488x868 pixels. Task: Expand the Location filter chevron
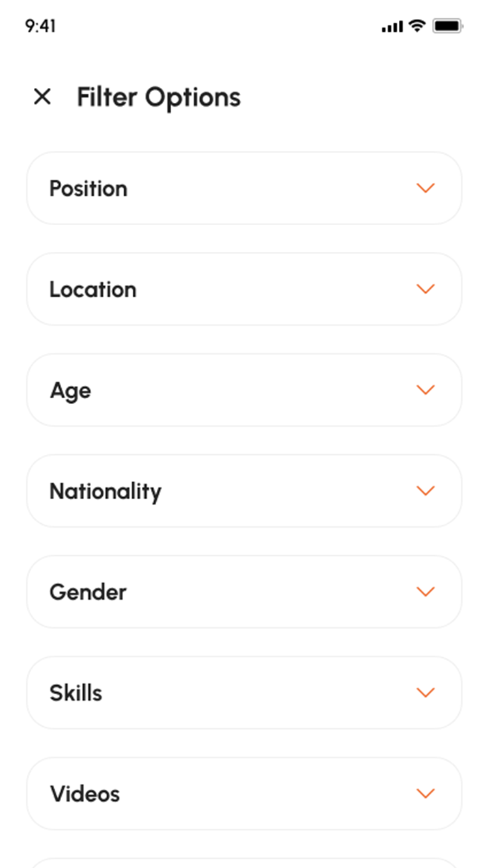click(x=425, y=289)
